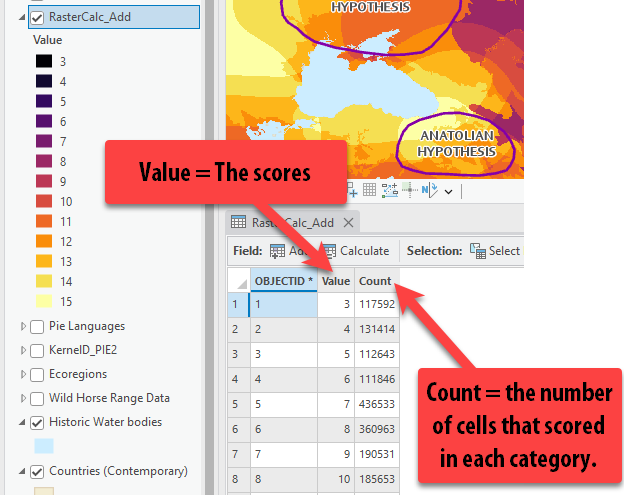This screenshot has width=624, height=495.
Task: Expand the KernelD_PIE2 layer
Action: click(x=24, y=350)
